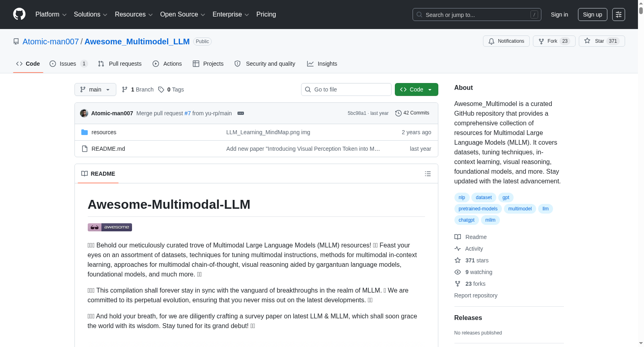This screenshot has height=347, width=644.
Task: View the 371 stars list
Action: click(471, 260)
